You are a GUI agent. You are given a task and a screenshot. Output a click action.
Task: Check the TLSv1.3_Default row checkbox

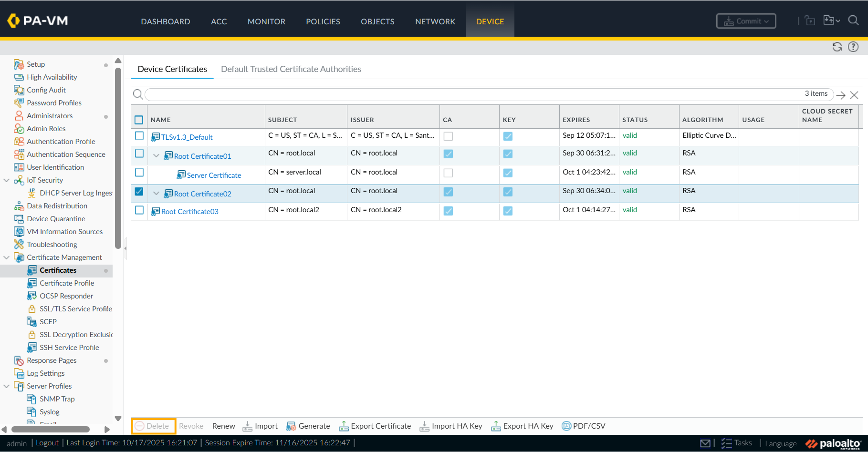139,136
